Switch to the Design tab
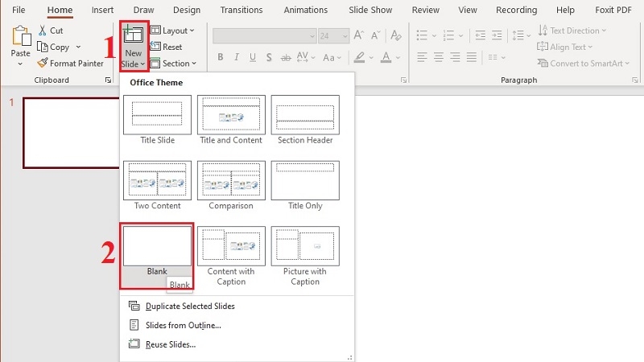The width and height of the screenshot is (644, 362). coord(187,10)
